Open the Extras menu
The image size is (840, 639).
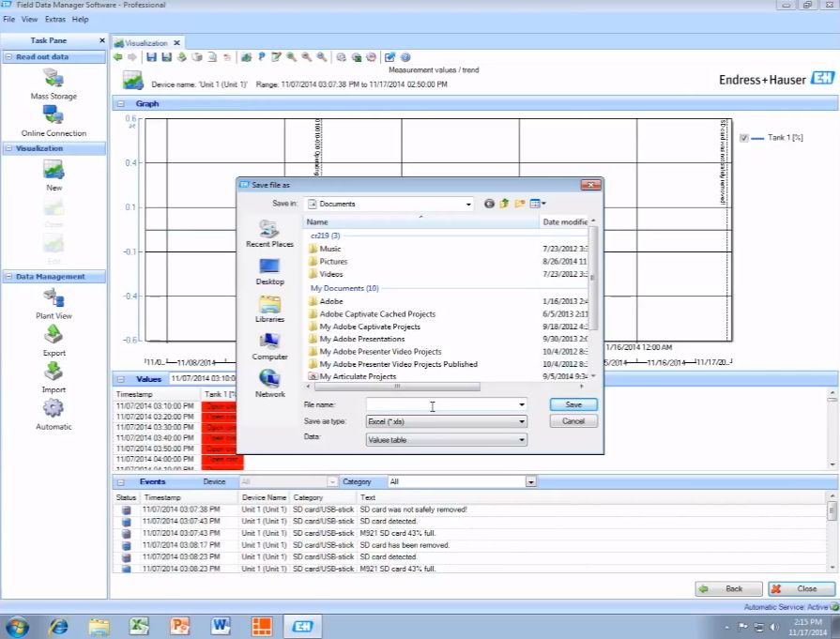point(55,20)
